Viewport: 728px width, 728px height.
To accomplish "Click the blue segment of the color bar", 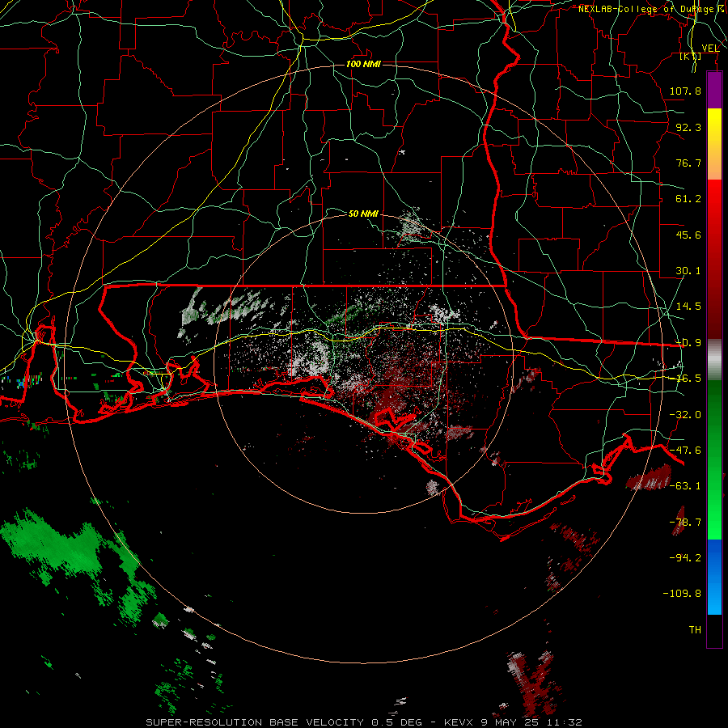I will click(714, 577).
